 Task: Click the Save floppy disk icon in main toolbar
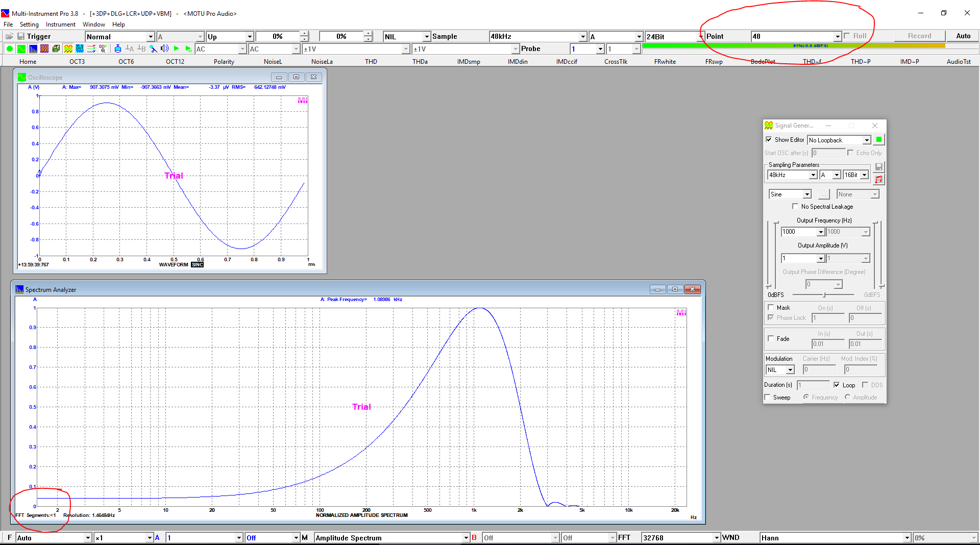[x=21, y=36]
